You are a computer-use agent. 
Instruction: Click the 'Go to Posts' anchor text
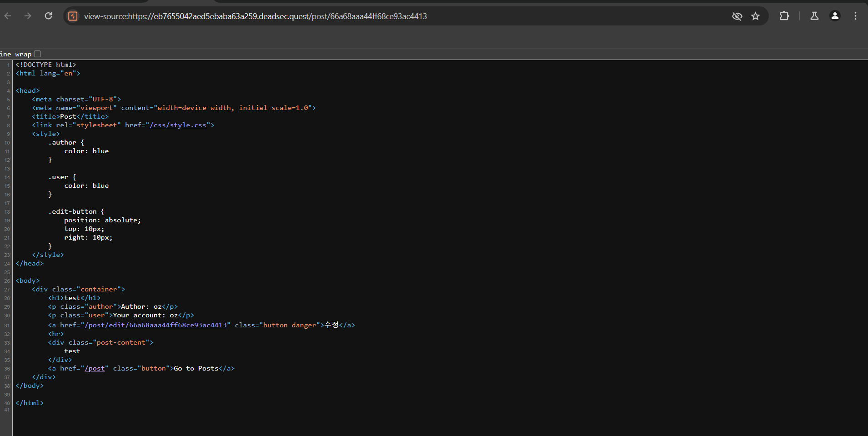click(x=196, y=368)
